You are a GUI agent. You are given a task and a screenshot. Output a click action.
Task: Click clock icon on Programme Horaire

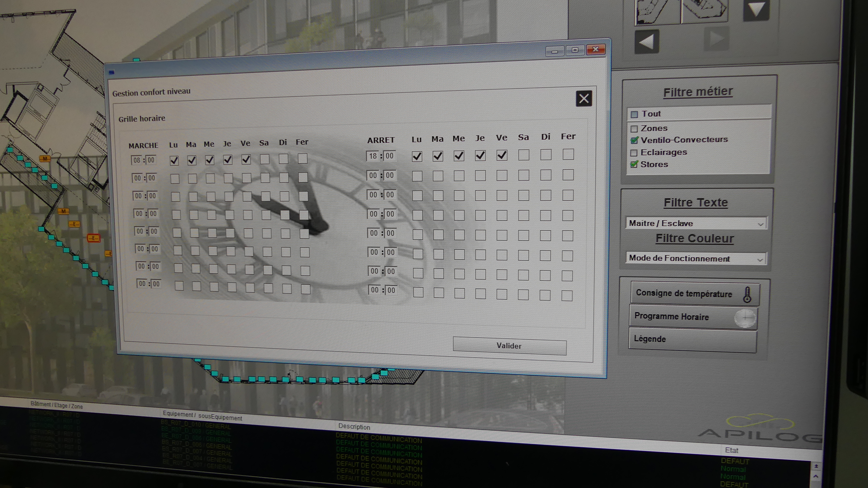tap(745, 318)
